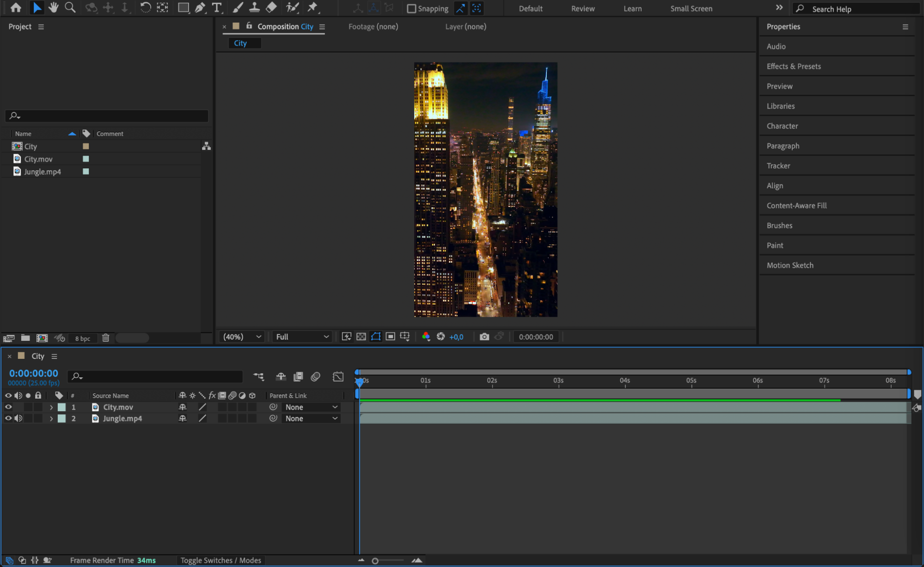Switch to the Review workspace
This screenshot has width=924, height=567.
tap(582, 8)
